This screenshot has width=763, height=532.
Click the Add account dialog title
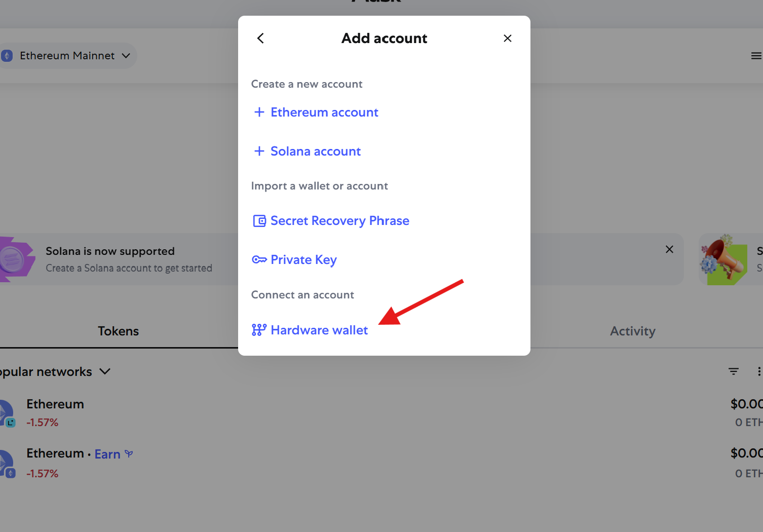coord(384,39)
